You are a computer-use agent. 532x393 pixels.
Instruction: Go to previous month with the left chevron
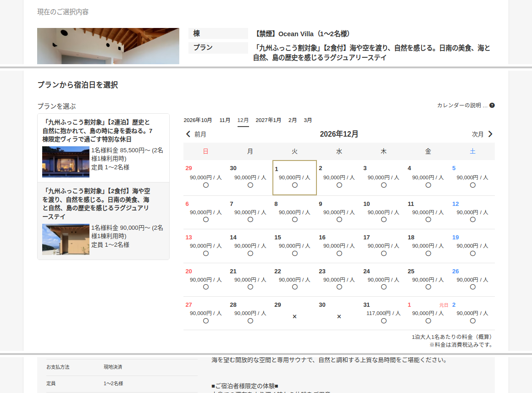coord(188,134)
